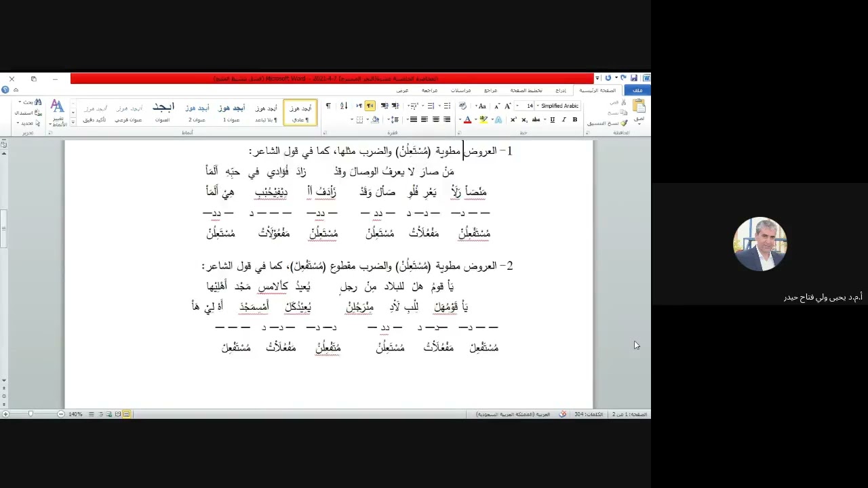This screenshot has width=868, height=488.
Task: Pick red font color button
Action: pos(467,120)
